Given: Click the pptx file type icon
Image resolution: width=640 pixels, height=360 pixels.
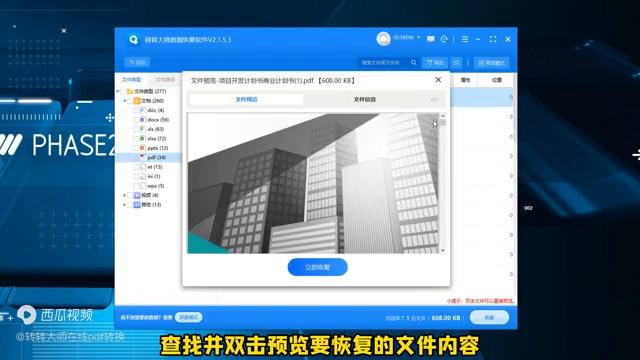Looking at the screenshot, I should pyautogui.click(x=143, y=148).
